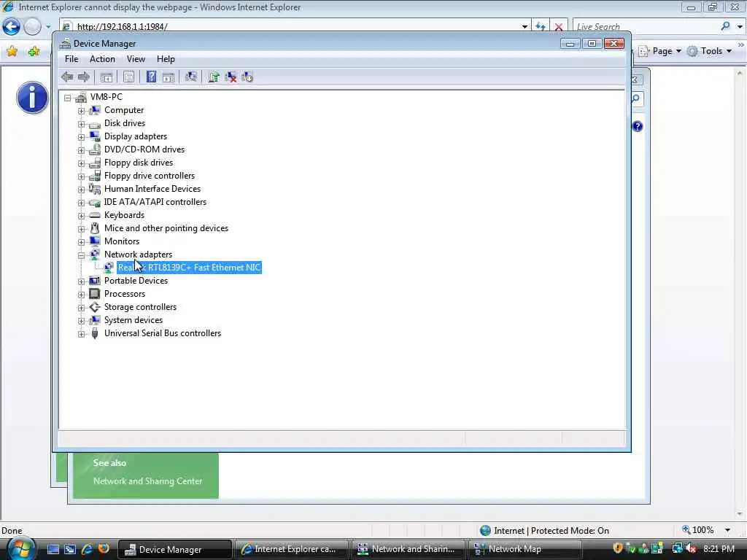Screen dimensions: 747x560
Task: Click the Display adapters category icon
Action: tap(95, 136)
